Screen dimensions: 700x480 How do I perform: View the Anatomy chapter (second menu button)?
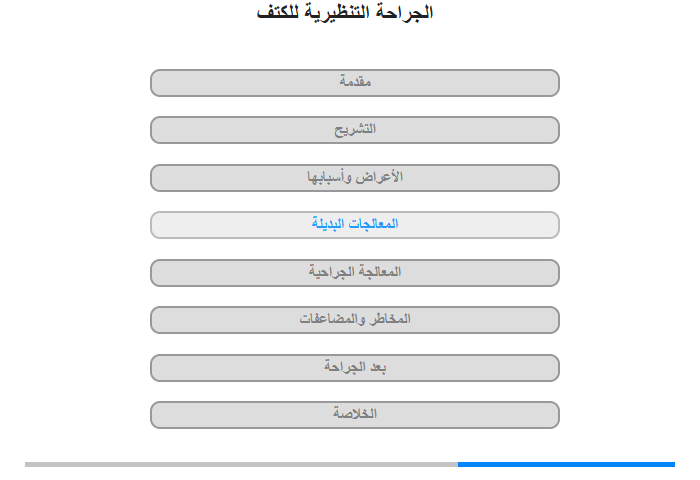[355, 130]
